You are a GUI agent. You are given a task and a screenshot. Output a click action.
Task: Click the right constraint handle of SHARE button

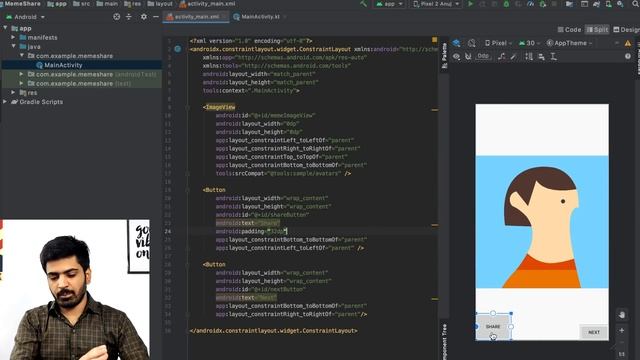(x=511, y=327)
